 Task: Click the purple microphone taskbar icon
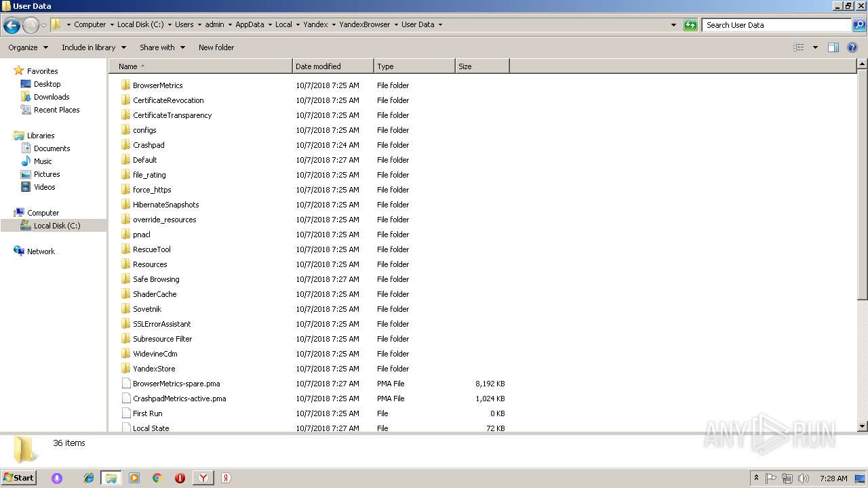tap(57, 478)
